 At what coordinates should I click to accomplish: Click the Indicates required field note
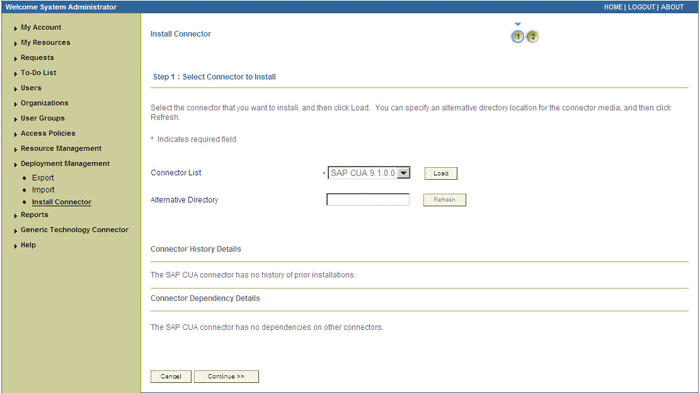tap(196, 139)
